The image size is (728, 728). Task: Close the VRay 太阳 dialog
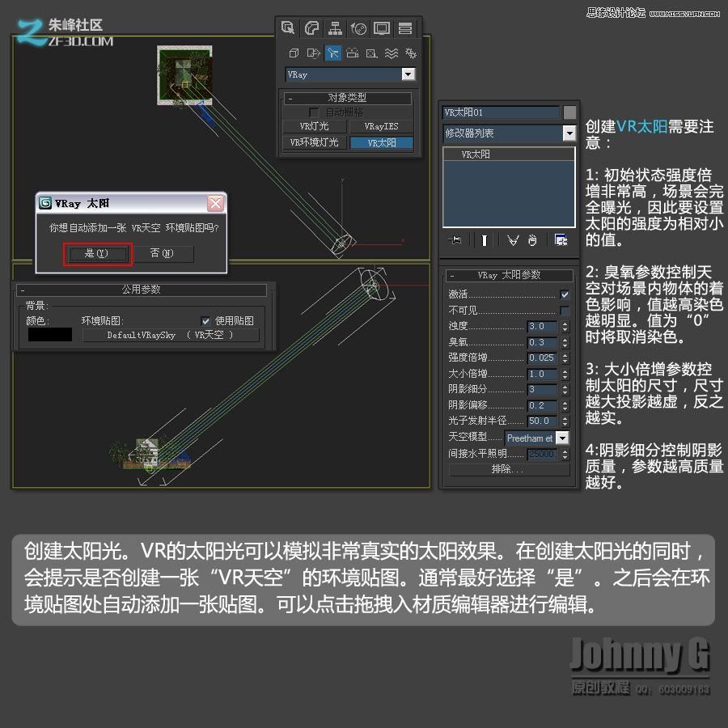click(x=215, y=203)
